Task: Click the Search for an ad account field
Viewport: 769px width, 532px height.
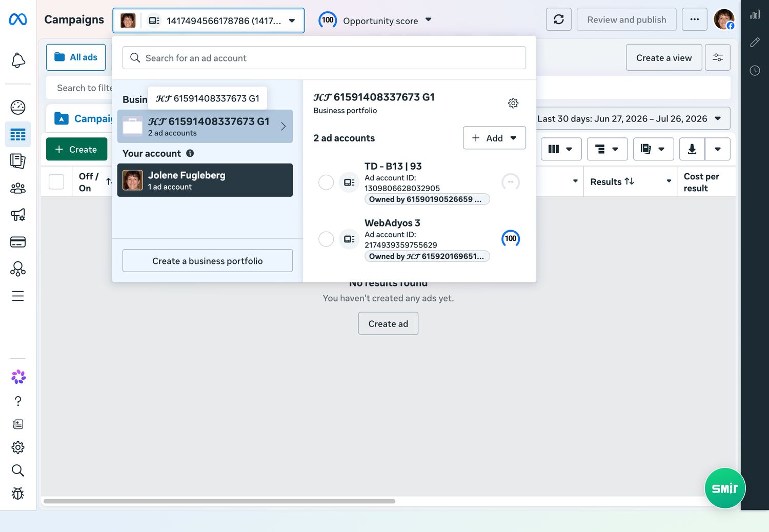Action: [324, 58]
